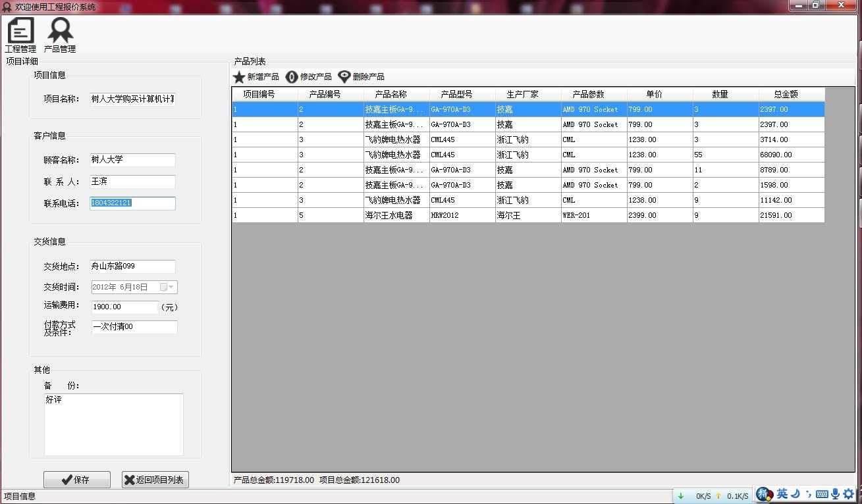Click 联系电话 field with 1804322121
The height and width of the screenshot is (504, 862).
[132, 203]
